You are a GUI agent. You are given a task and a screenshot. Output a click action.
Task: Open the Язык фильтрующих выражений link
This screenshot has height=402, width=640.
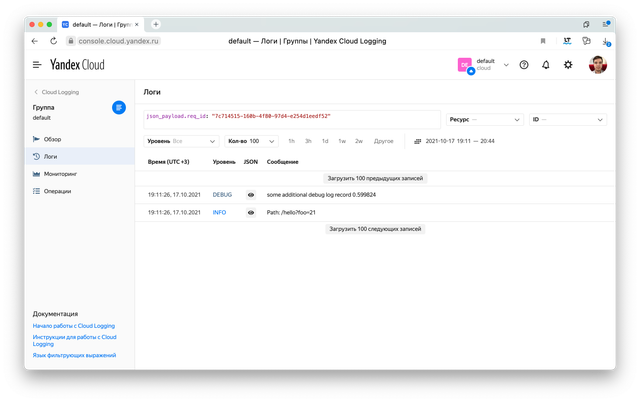(x=74, y=355)
